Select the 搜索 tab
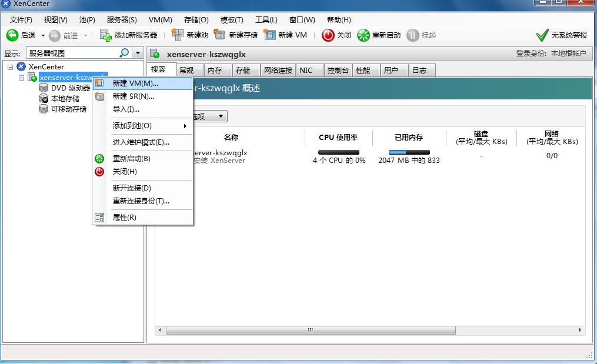 point(162,69)
